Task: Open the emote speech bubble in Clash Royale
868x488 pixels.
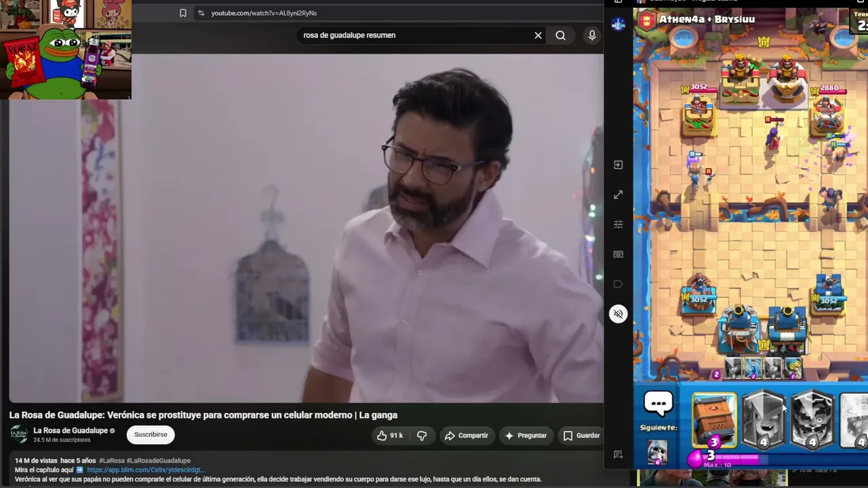Action: coord(658,403)
